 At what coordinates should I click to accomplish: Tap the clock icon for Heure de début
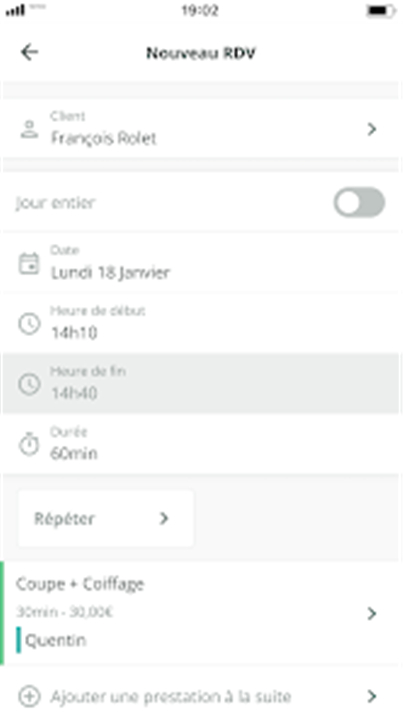point(29,324)
